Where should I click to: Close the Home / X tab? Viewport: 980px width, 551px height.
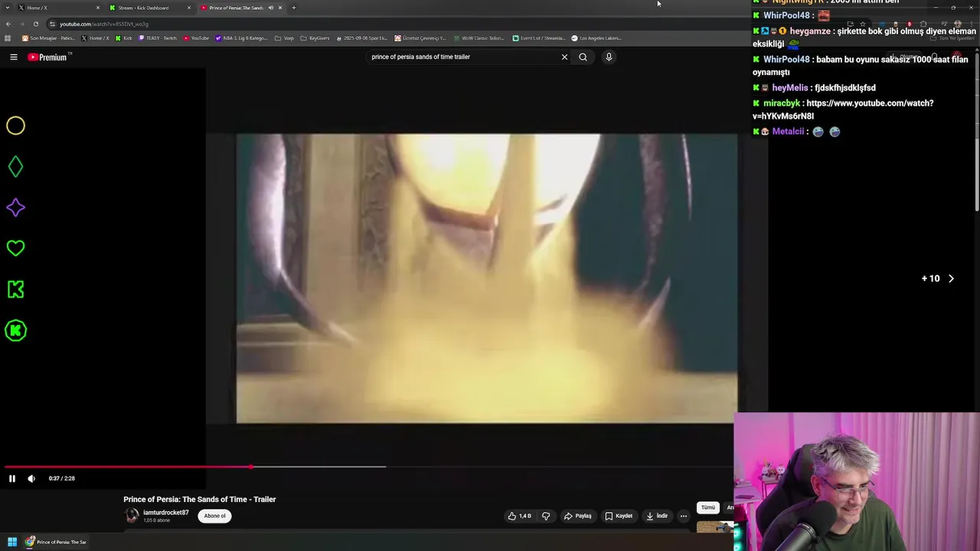[98, 8]
